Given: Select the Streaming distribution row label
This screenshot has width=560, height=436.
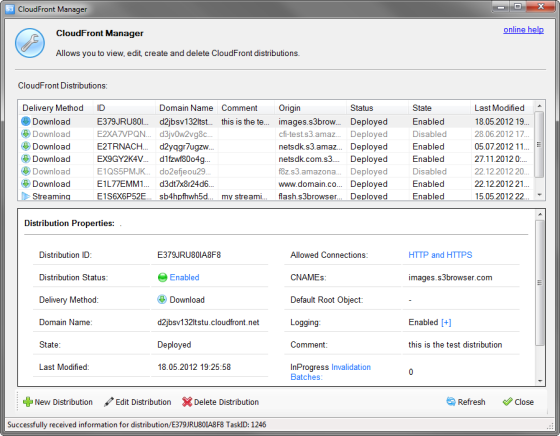Looking at the screenshot, I should (51, 196).
